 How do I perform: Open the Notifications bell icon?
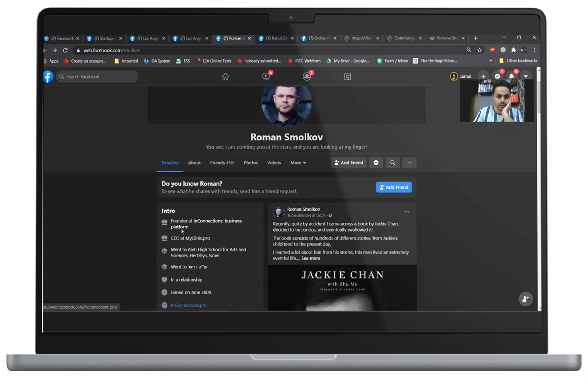point(512,76)
